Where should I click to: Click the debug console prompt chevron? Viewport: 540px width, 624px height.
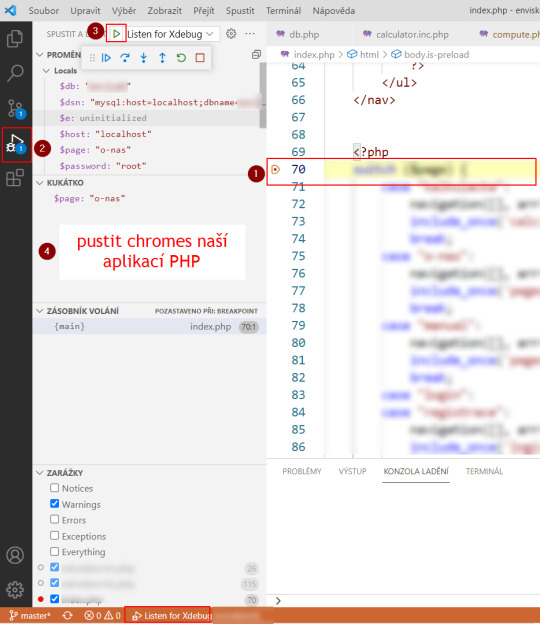(x=278, y=601)
